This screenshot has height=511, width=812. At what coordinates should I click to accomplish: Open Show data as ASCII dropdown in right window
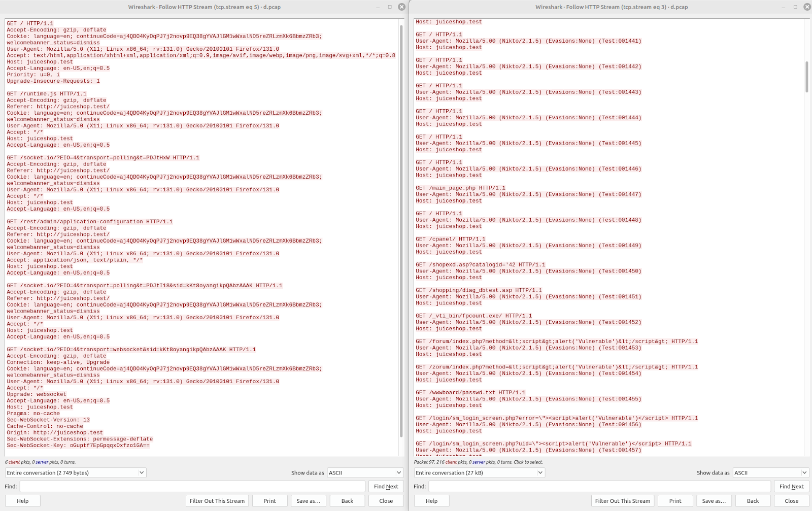click(x=770, y=472)
